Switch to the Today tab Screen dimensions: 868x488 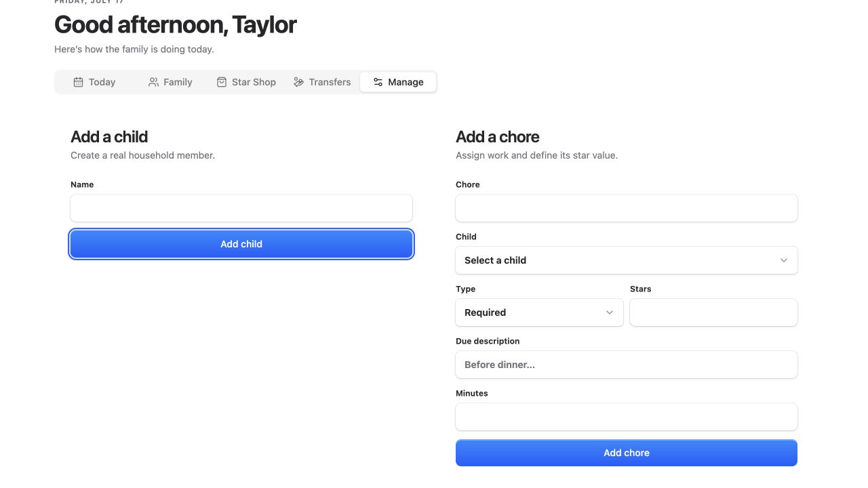pyautogui.click(x=94, y=82)
